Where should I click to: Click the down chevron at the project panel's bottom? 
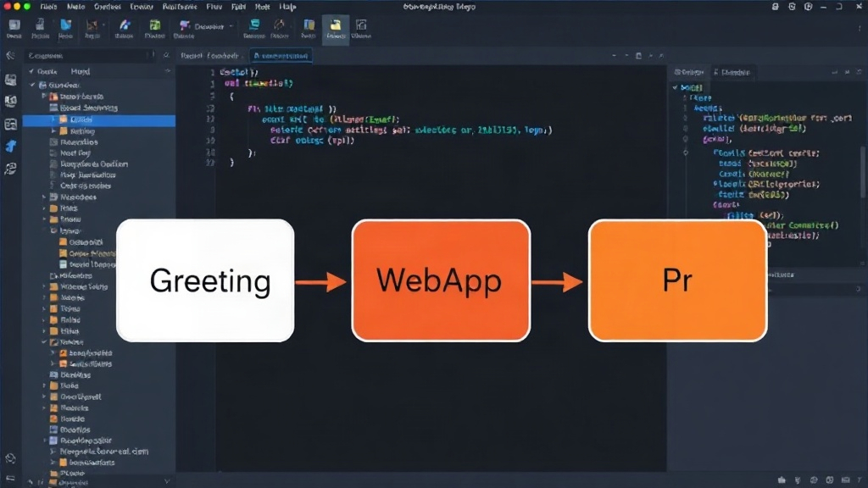tap(167, 481)
